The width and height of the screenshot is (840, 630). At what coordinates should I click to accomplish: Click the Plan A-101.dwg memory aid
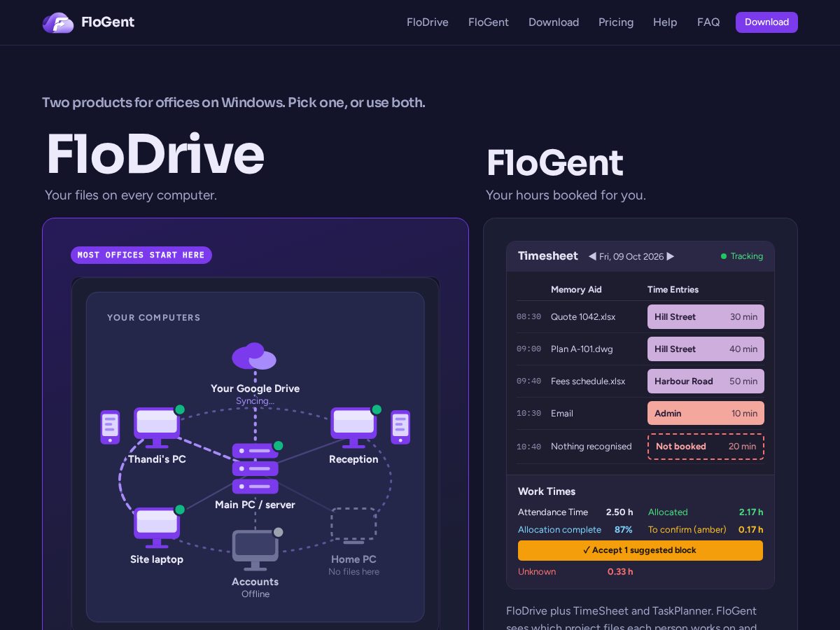582,349
